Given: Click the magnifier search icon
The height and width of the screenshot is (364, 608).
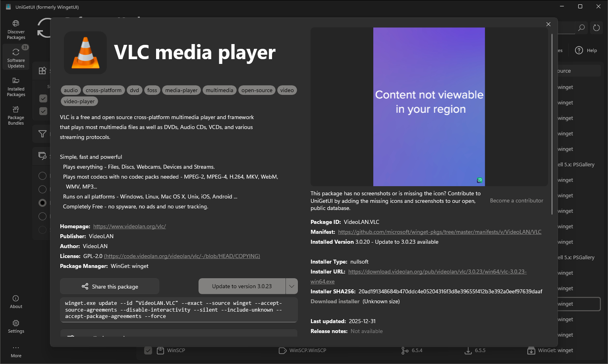Looking at the screenshot, I should point(581,28).
